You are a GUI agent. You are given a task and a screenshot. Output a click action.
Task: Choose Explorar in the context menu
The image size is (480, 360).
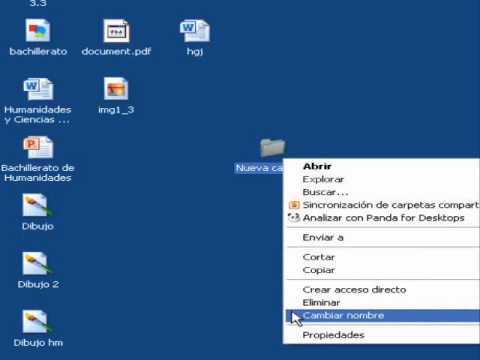pos(382,179)
